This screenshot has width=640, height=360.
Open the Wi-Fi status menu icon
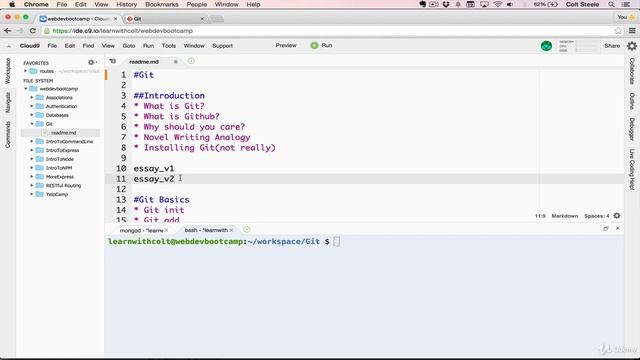tap(498, 4)
